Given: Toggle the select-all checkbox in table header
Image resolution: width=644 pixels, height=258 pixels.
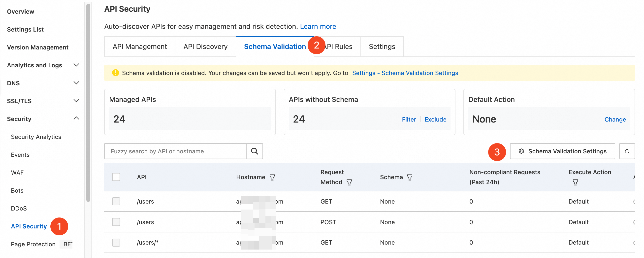Looking at the screenshot, I should (x=116, y=177).
